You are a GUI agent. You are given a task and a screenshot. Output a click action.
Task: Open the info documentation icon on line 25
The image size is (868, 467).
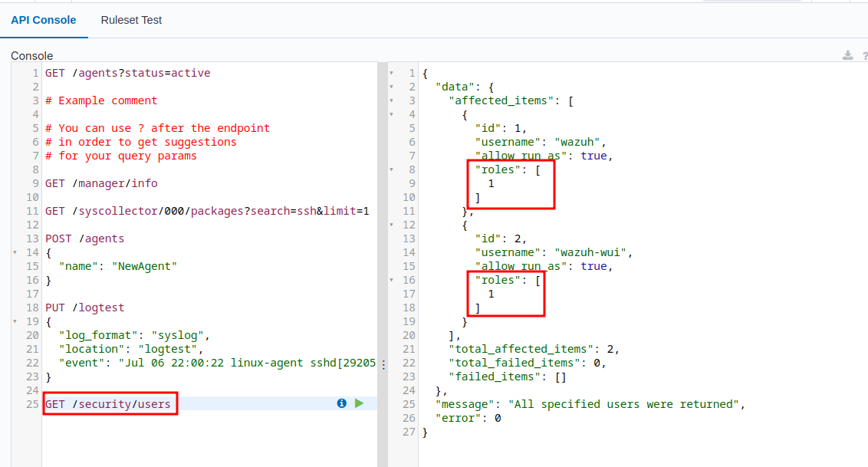[341, 403]
